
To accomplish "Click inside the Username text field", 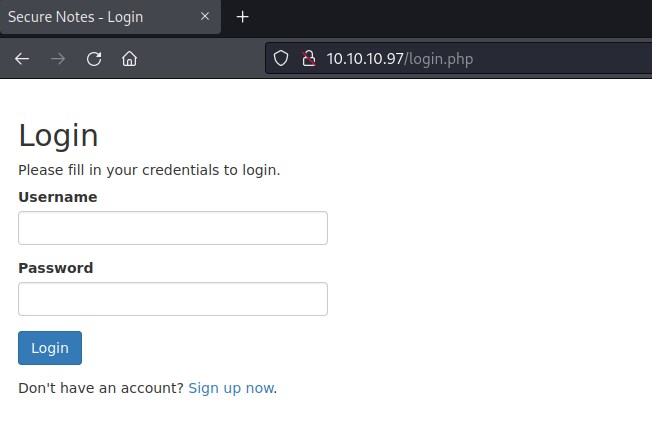I will click(x=173, y=228).
